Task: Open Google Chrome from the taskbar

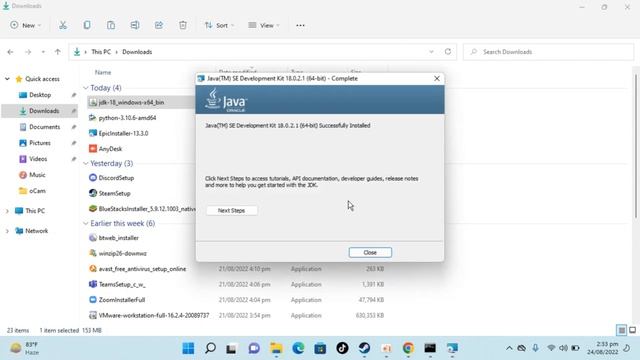Action: coord(408,348)
